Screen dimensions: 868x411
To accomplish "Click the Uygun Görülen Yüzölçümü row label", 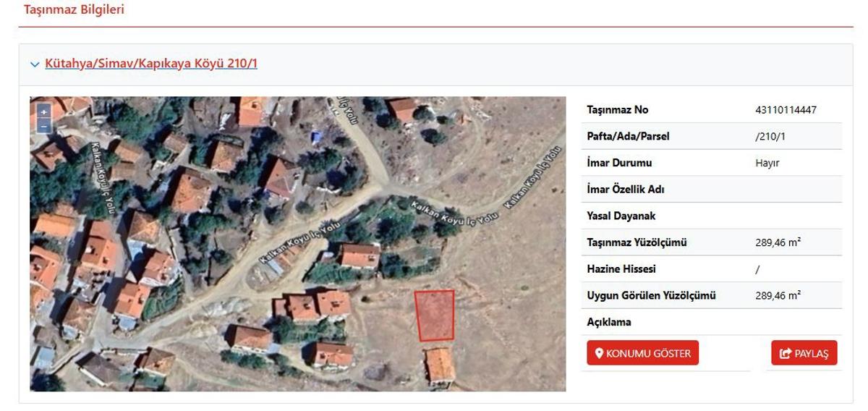I will [x=651, y=295].
